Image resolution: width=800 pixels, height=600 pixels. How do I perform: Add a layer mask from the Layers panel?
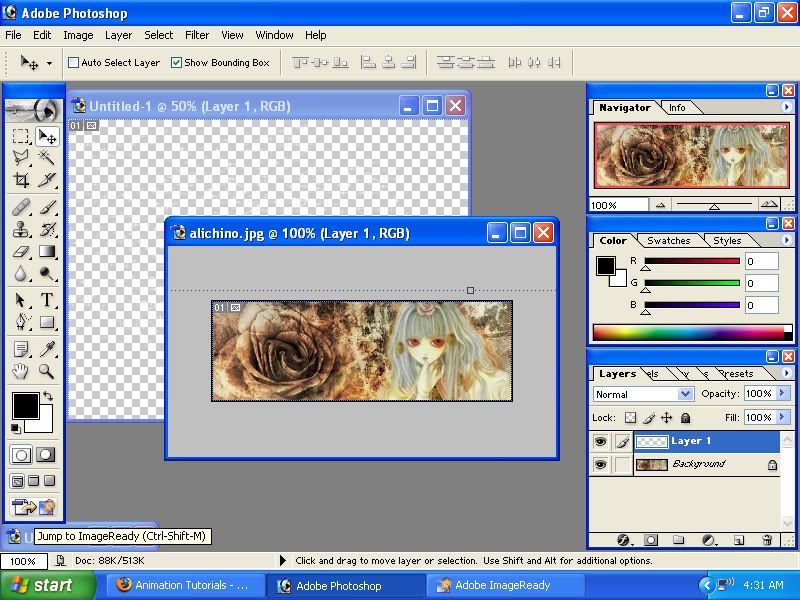click(x=651, y=540)
